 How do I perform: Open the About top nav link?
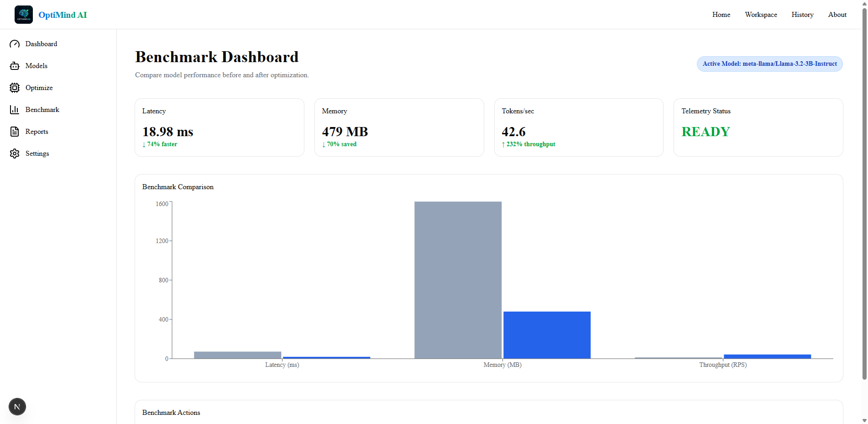pos(837,15)
